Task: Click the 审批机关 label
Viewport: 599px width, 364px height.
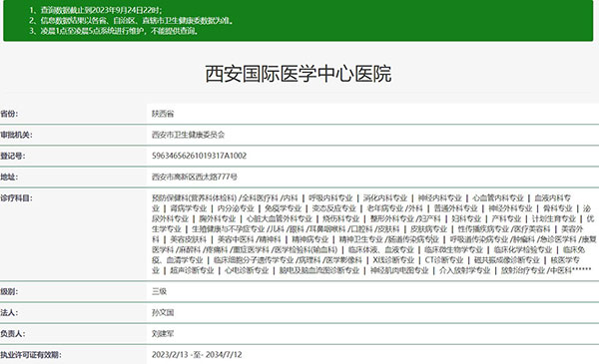Action: (x=16, y=135)
